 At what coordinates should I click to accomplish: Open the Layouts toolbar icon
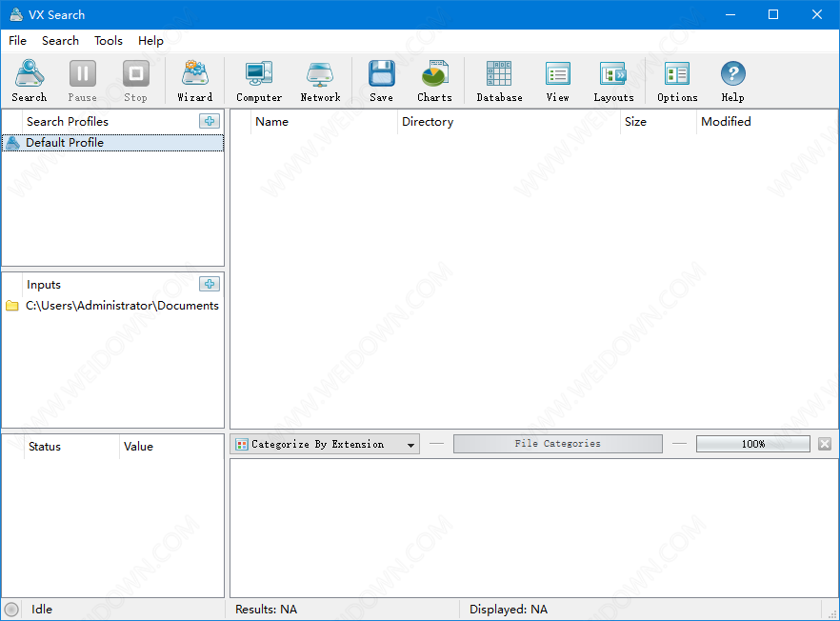tap(613, 81)
